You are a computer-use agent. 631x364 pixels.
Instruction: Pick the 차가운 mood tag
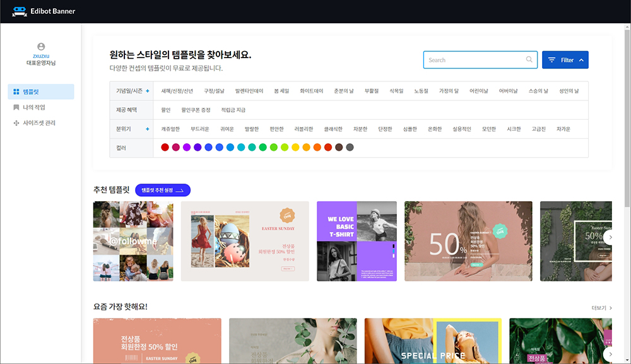click(563, 129)
